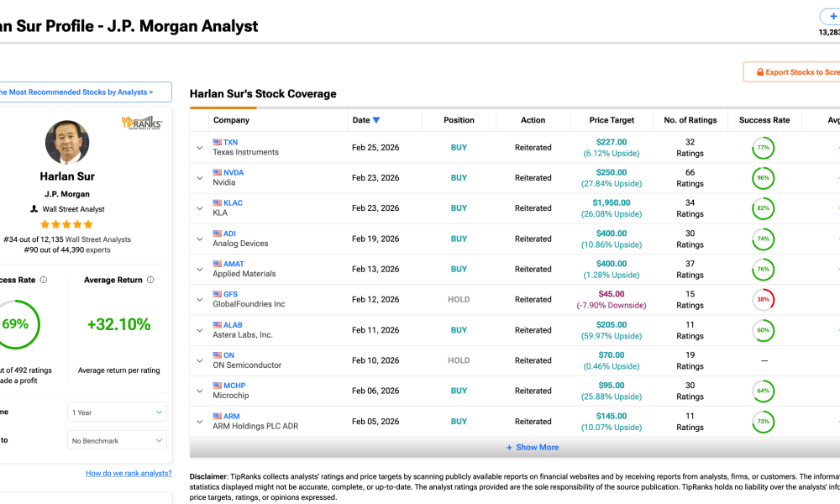Click Harlan Sur's profile photo

66,143
